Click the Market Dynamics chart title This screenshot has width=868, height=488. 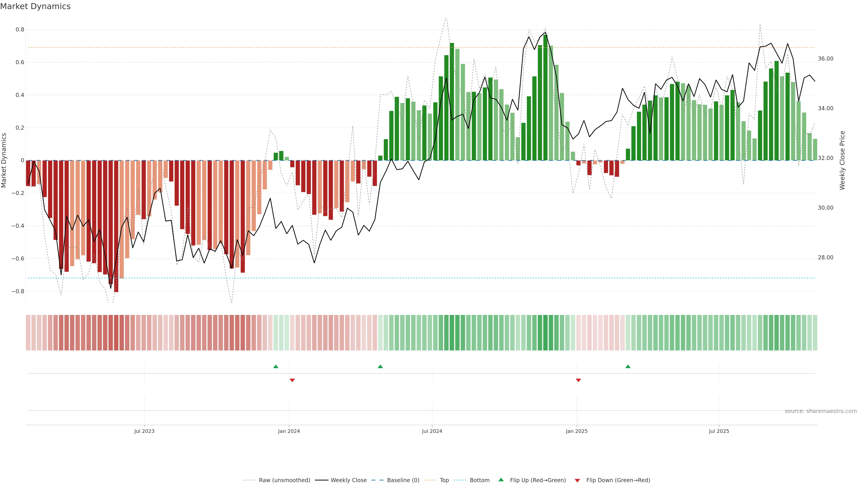coord(35,6)
